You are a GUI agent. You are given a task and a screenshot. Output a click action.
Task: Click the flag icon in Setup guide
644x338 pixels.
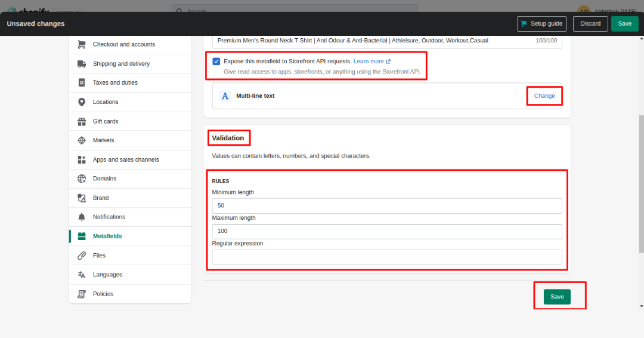click(x=524, y=24)
